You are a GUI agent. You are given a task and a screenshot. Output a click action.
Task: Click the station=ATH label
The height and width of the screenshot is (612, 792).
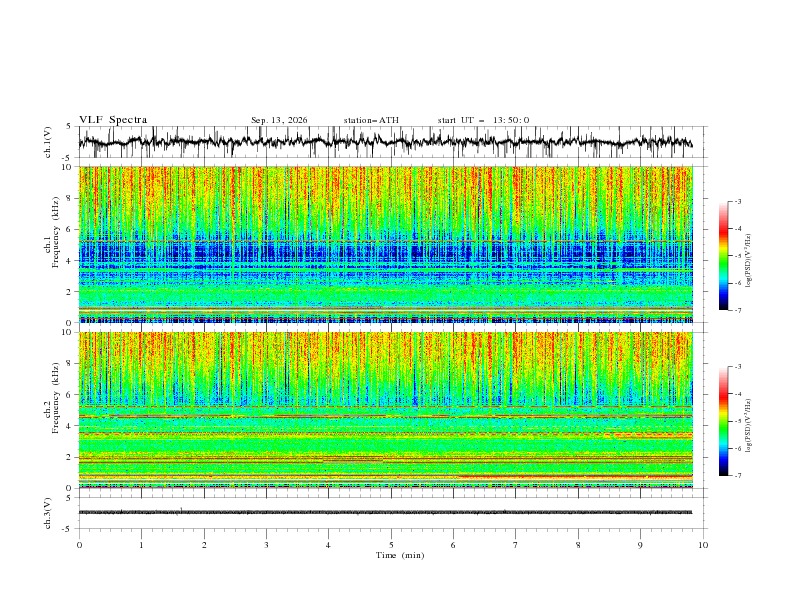click(x=371, y=120)
